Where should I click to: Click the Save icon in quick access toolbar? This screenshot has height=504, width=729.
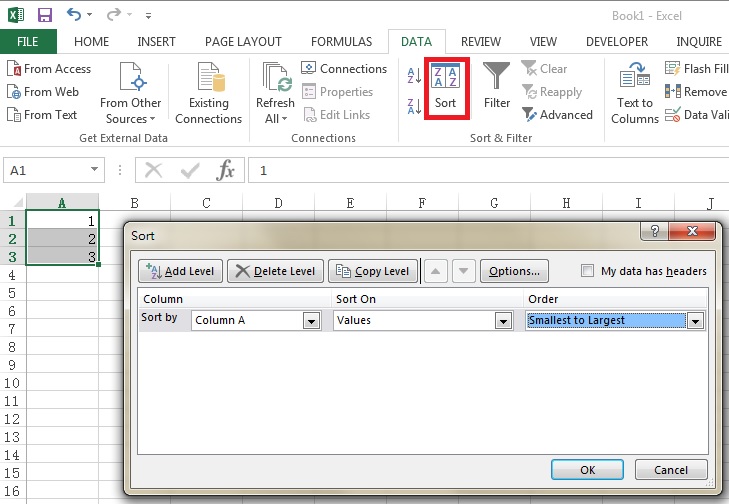pos(45,15)
